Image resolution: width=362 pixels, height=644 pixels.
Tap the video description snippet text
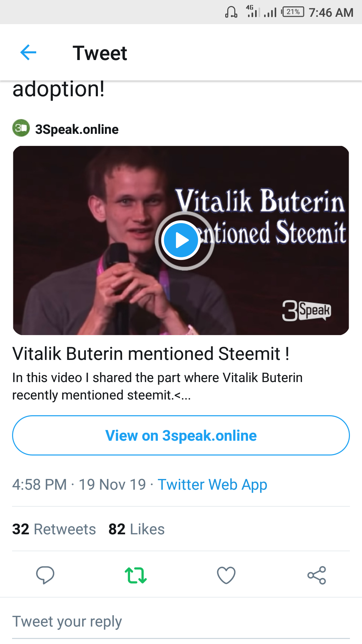pyautogui.click(x=158, y=386)
